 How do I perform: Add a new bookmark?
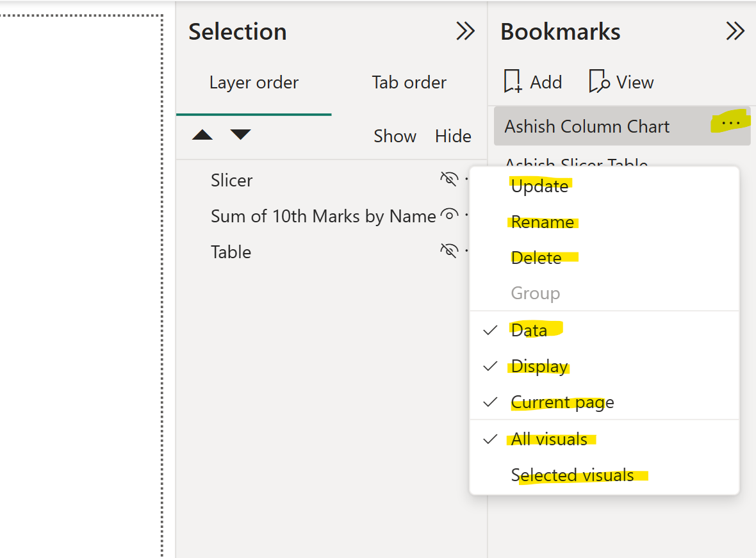[x=532, y=81]
